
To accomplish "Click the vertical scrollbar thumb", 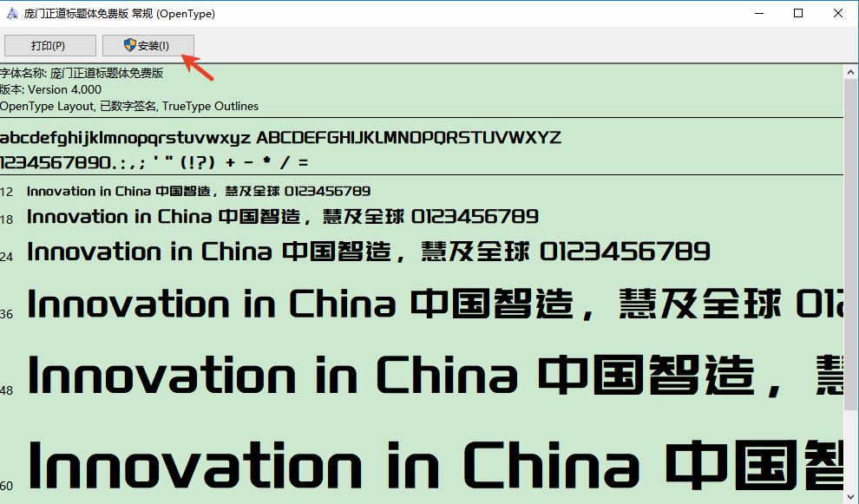I will 851,245.
